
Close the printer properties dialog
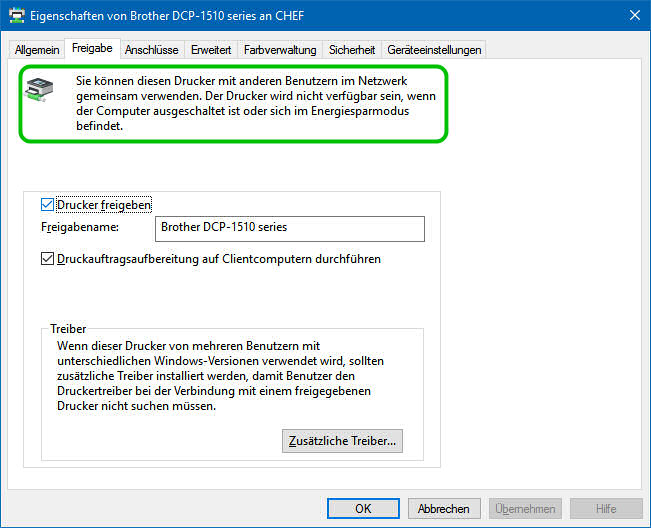(x=634, y=15)
